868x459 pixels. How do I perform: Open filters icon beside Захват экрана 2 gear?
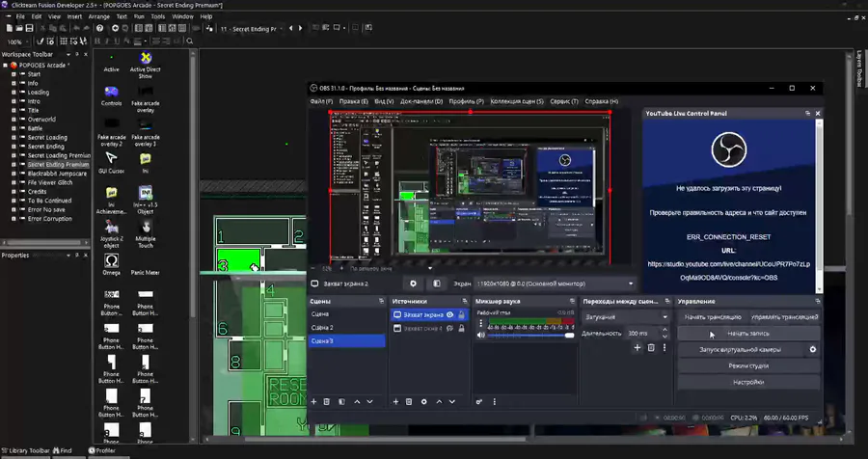[437, 283]
